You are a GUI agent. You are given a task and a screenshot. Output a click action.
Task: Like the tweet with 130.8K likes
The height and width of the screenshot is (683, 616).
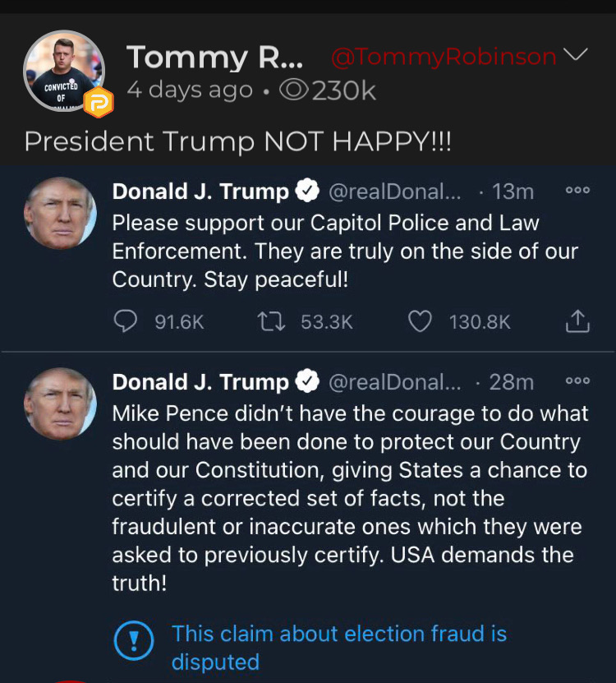pos(420,321)
